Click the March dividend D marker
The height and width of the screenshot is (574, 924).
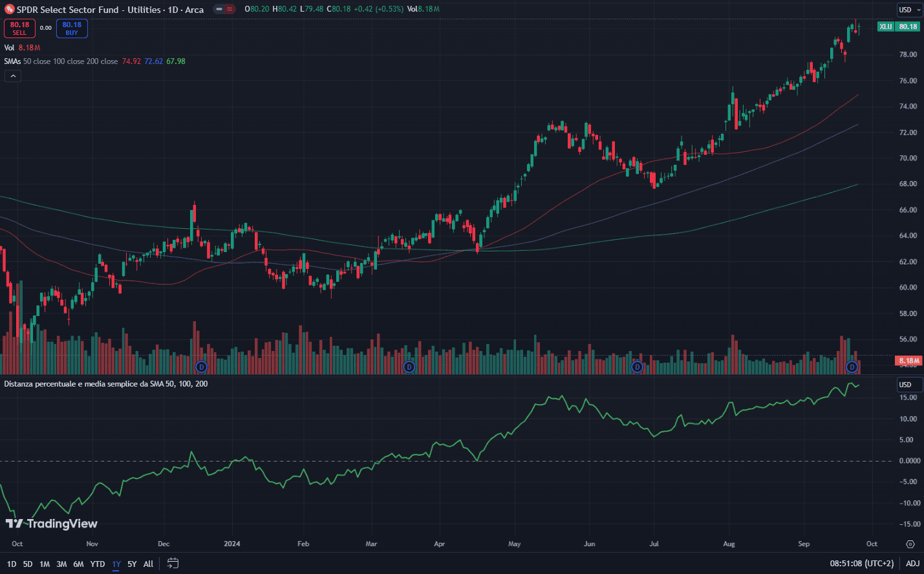[x=409, y=367]
